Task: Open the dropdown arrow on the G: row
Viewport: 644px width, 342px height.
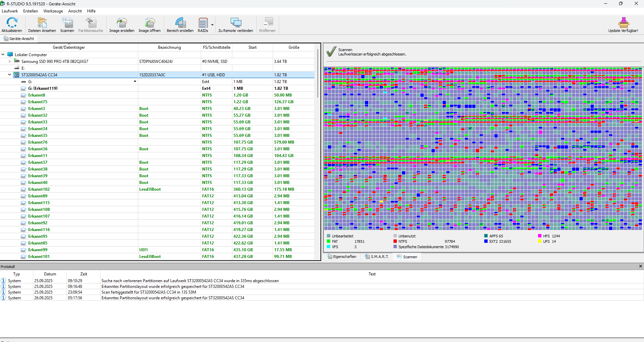Action: (135, 81)
